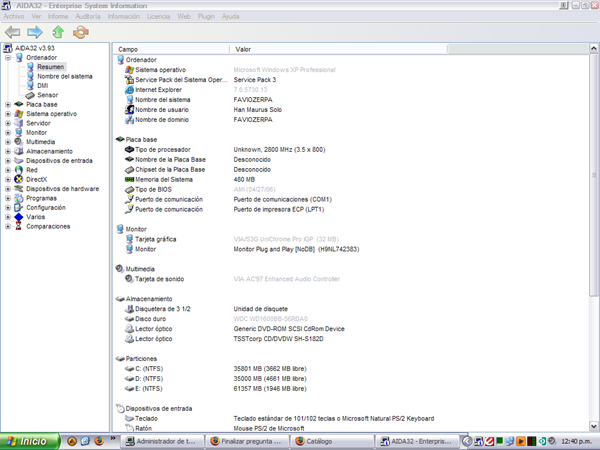
Task: Select Nombre del sistema in the tree
Action: (65, 76)
